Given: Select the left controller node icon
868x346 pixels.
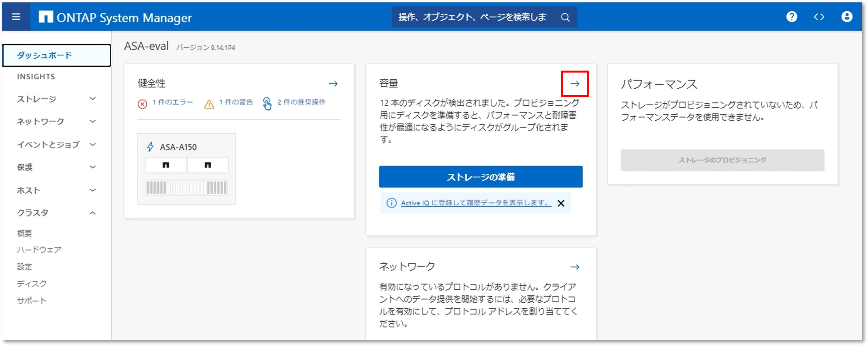Looking at the screenshot, I should click(x=166, y=165).
